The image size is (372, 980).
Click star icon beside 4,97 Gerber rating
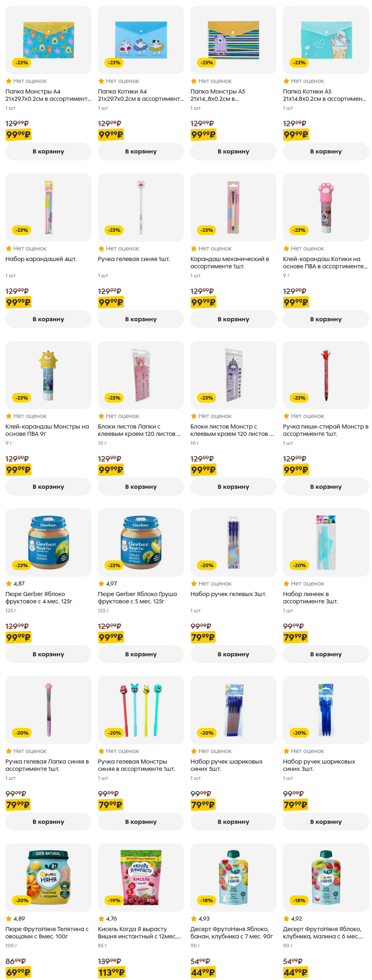101,583
